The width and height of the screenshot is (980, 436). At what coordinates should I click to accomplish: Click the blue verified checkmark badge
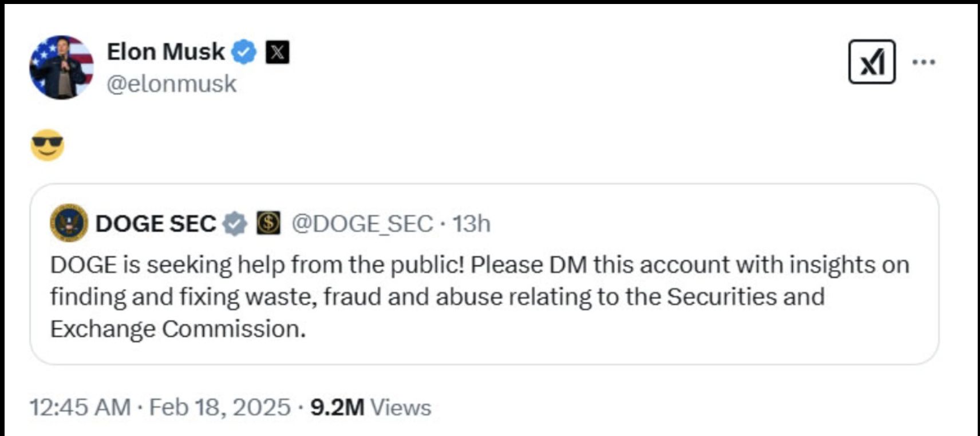[x=244, y=52]
